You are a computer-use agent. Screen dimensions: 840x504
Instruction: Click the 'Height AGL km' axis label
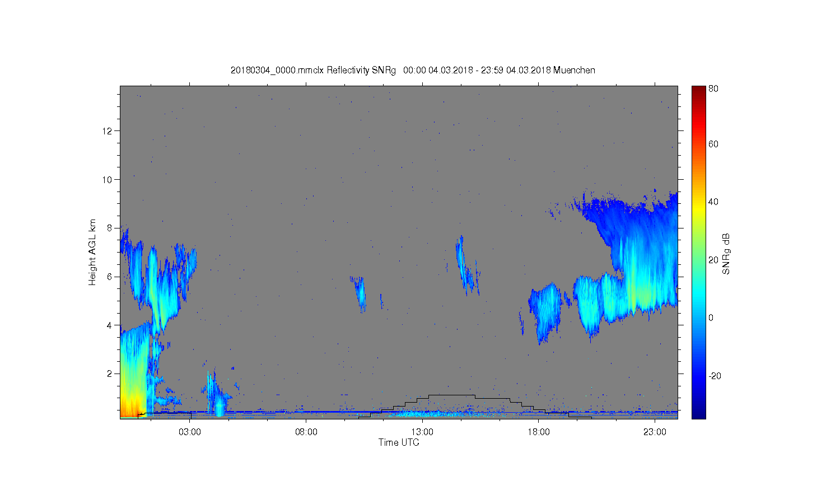tap(92, 252)
